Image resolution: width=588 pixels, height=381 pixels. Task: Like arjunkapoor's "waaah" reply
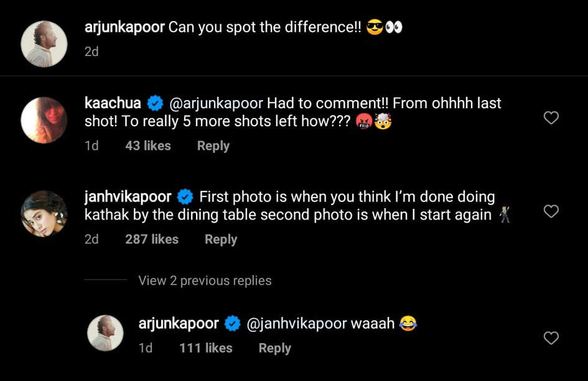point(551,338)
